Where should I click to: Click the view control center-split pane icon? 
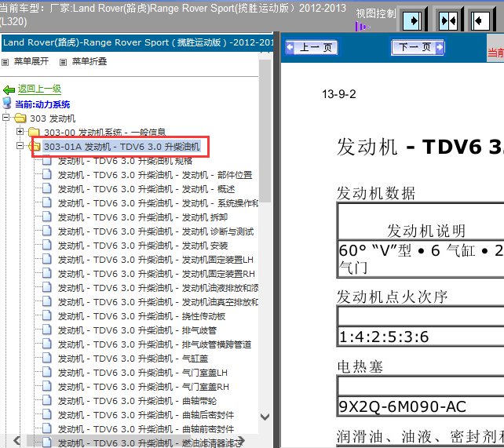tap(450, 21)
